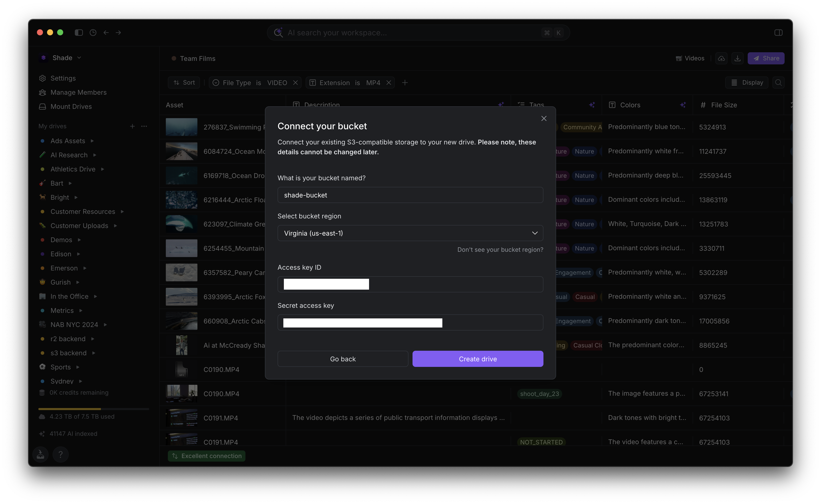Open Manage Members in sidebar
Viewport: 821px width, 504px height.
coord(78,92)
